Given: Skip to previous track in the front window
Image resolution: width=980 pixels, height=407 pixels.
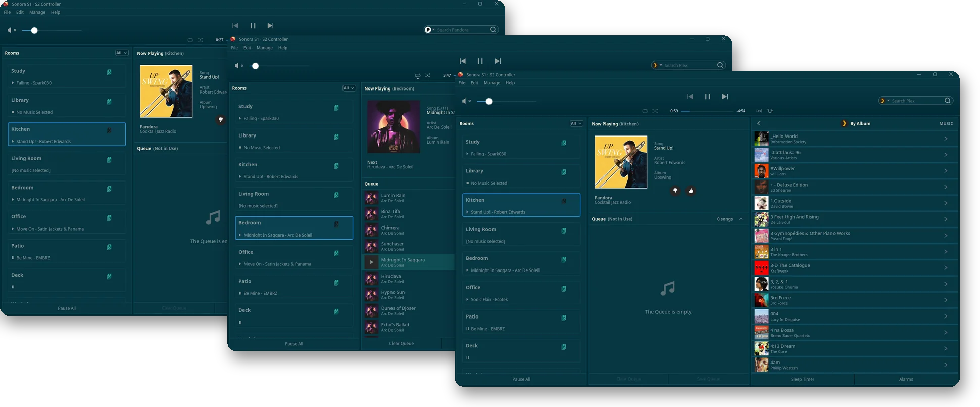Looking at the screenshot, I should pos(690,96).
